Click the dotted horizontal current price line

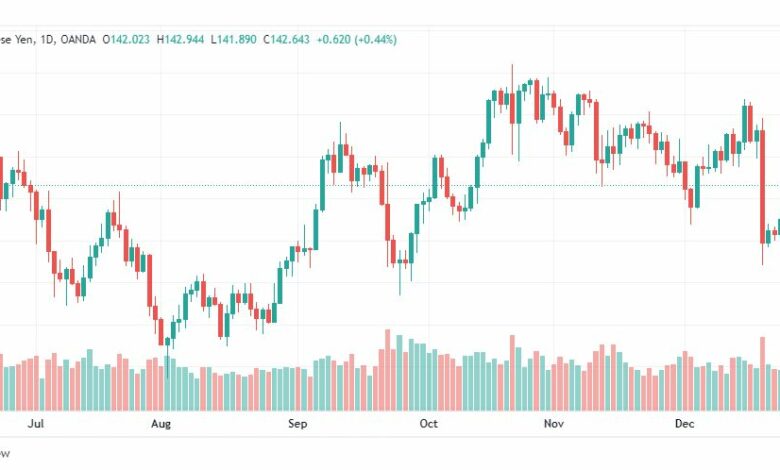click(x=390, y=186)
